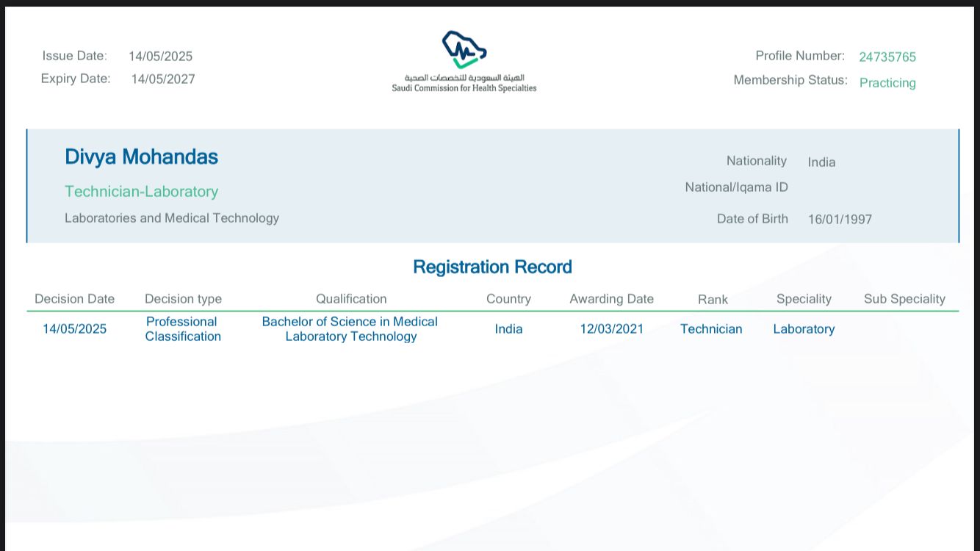Click the expiry date value 14/05/2027
The width and height of the screenshot is (980, 551).
(x=163, y=79)
